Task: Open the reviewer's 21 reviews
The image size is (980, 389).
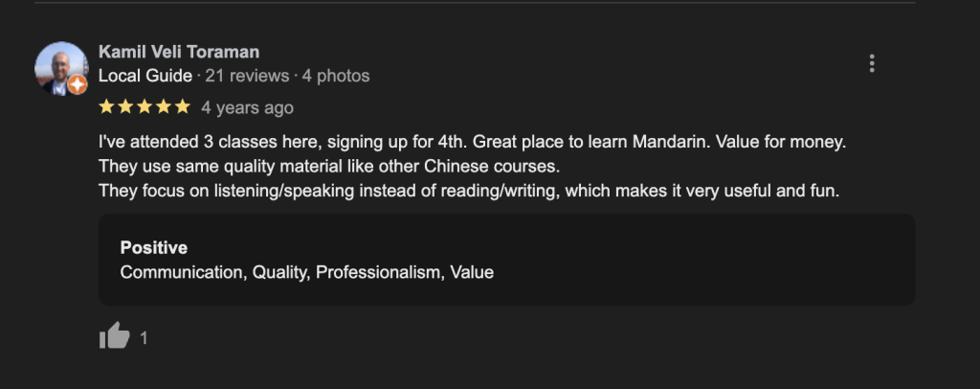Action: click(247, 76)
